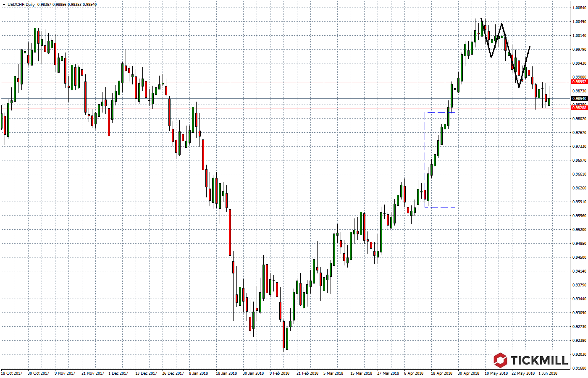
Task: Click the 1.00140 price axis label
Action: coord(579,35)
